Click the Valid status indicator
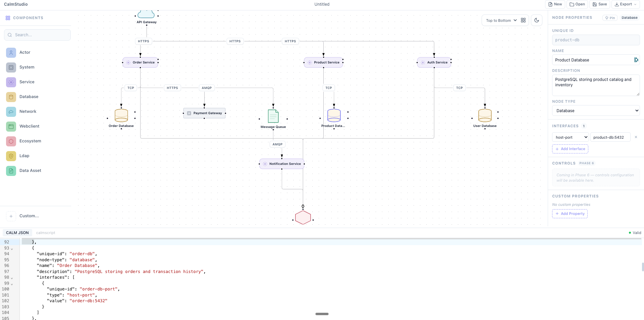 635,233
